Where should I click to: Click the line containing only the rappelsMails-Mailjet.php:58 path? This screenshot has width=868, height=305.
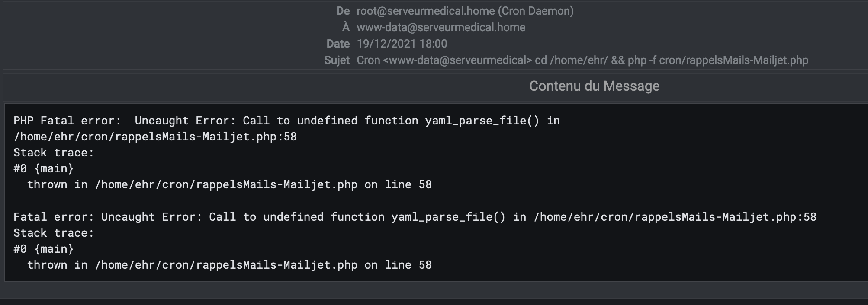(155, 137)
